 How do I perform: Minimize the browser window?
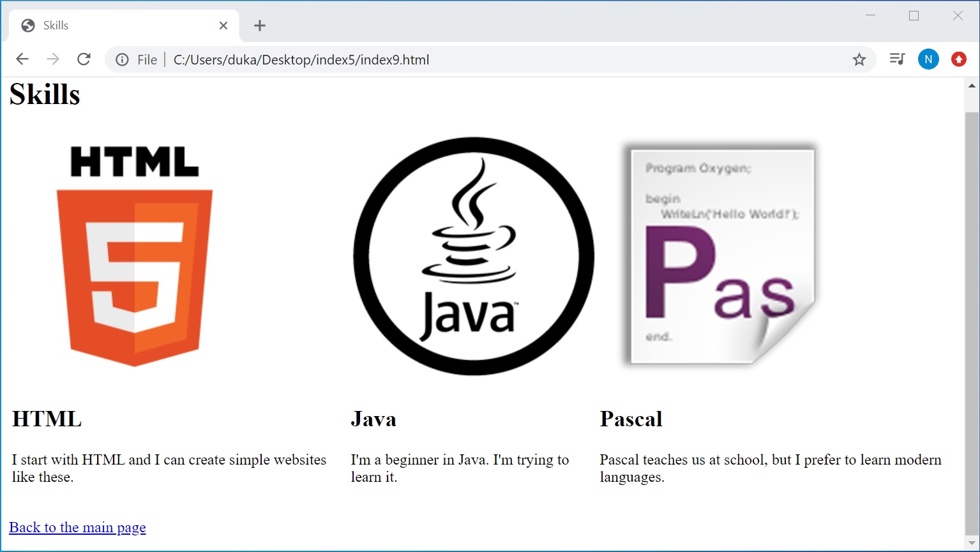tap(870, 16)
